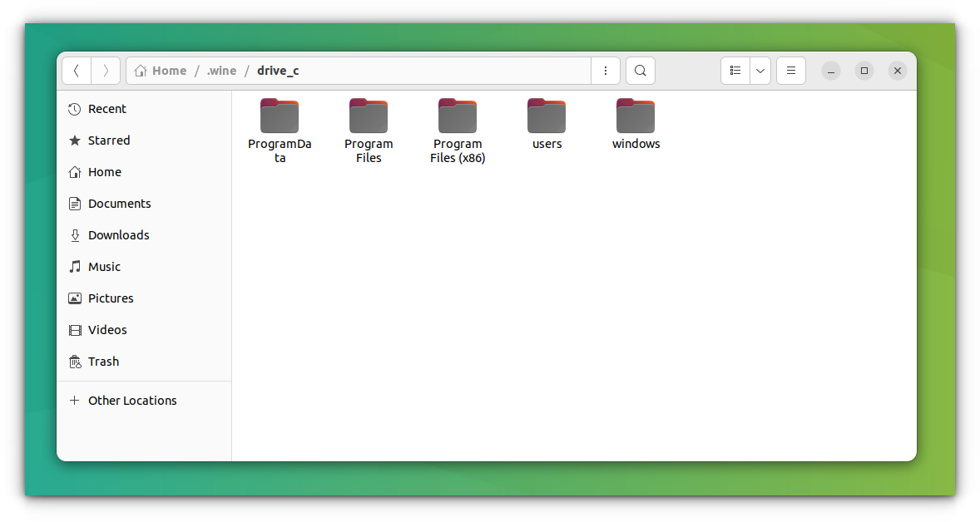This screenshot has height=522, width=980.
Task: Open the Music folder from sidebar
Action: [103, 267]
